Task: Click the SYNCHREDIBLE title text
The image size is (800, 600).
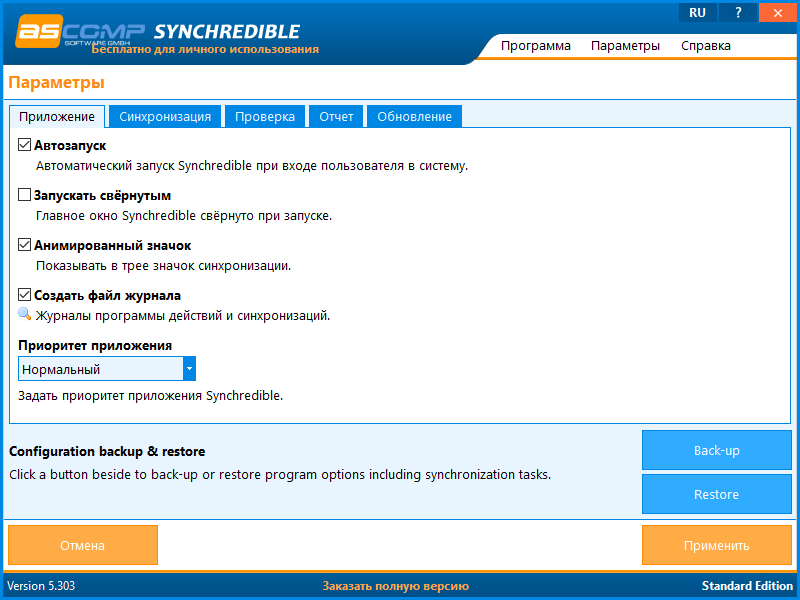Action: pos(227,32)
